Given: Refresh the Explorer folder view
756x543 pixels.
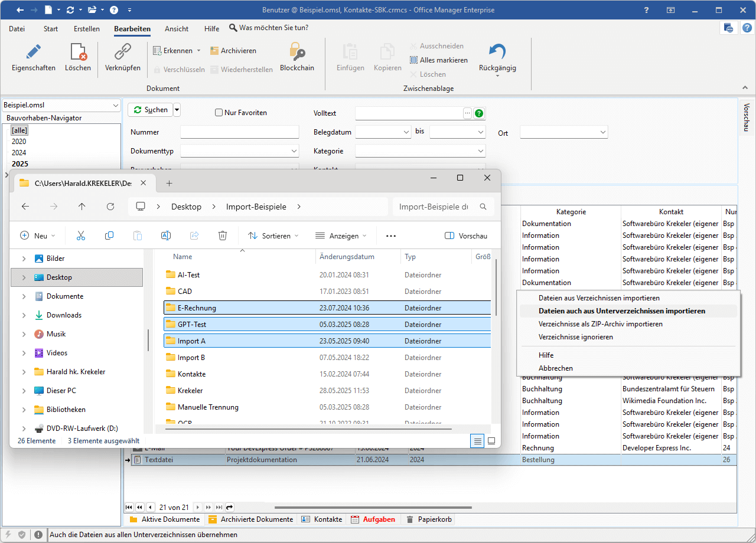Looking at the screenshot, I should point(110,207).
